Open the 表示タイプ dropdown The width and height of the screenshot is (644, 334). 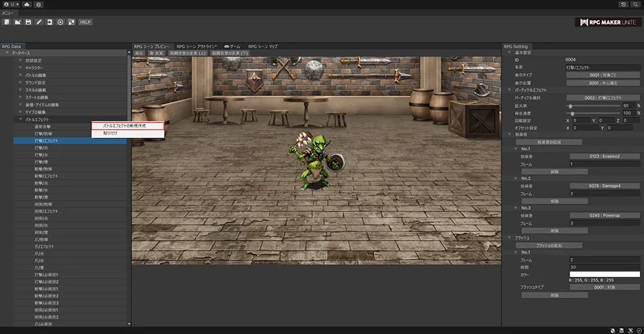pyautogui.click(x=602, y=75)
